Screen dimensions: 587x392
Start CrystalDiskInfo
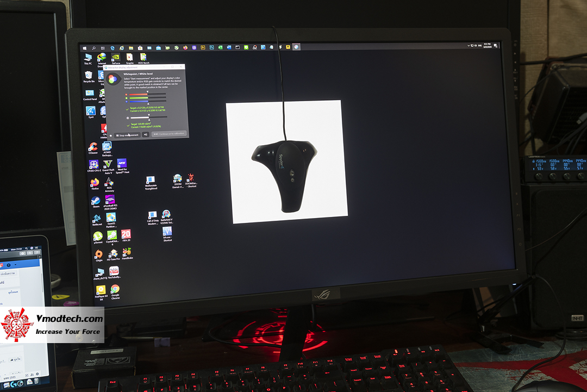point(111,235)
